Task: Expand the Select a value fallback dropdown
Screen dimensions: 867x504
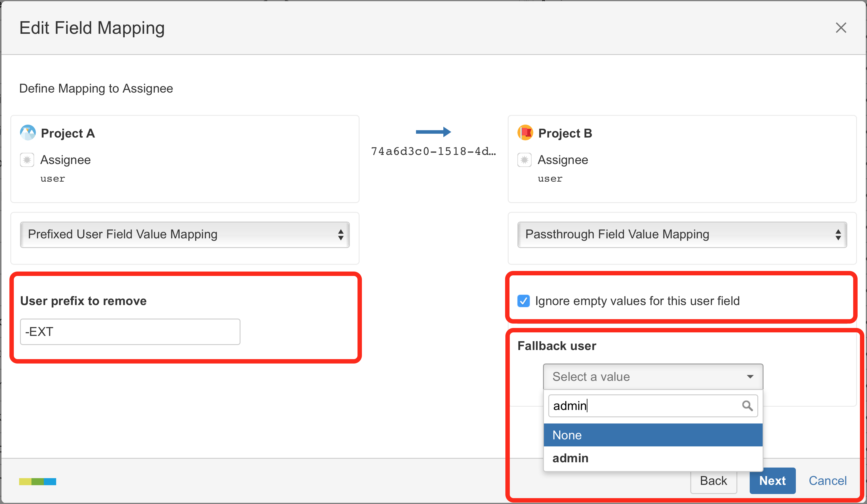Action: (652, 376)
